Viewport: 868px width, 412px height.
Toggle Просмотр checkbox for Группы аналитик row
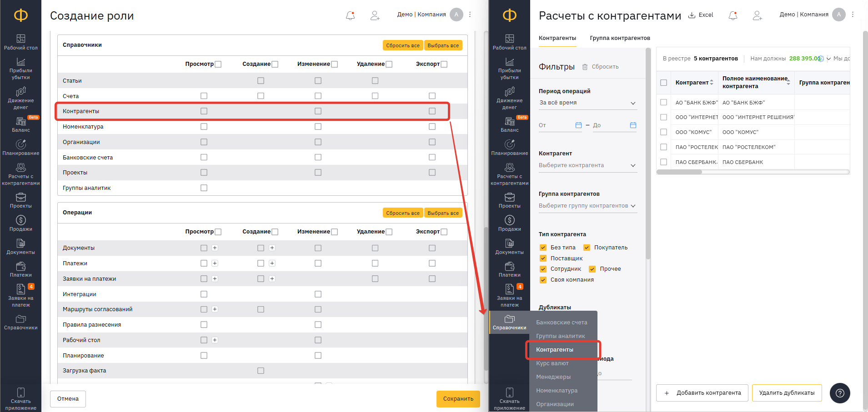(204, 188)
